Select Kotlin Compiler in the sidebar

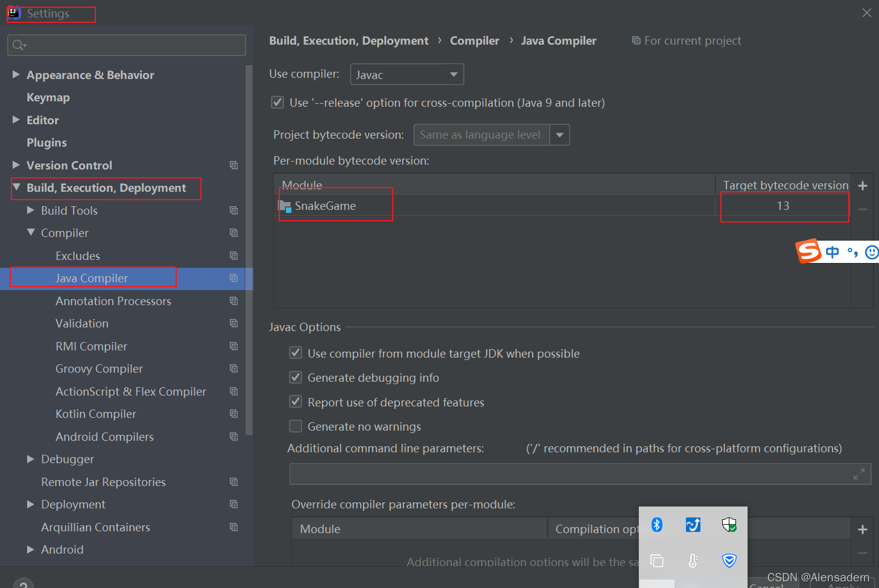tap(95, 414)
